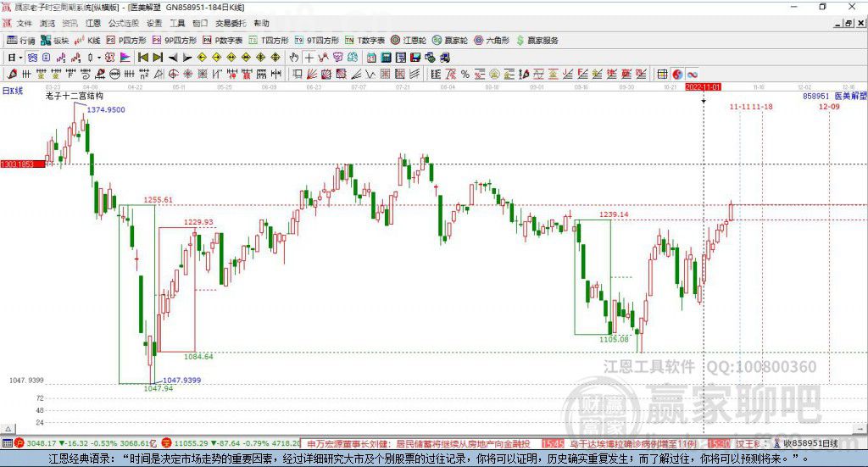868x467 pixels.
Task: Open the 9P四方形 tool
Action: tap(175, 41)
